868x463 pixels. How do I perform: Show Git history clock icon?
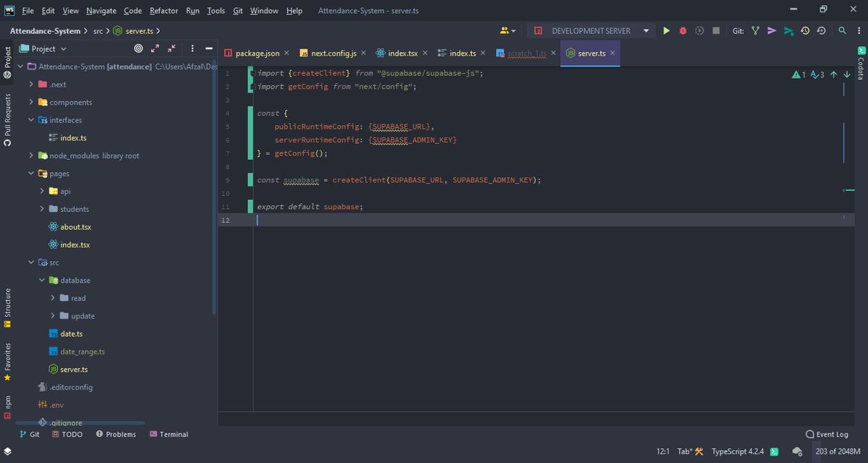pos(804,30)
